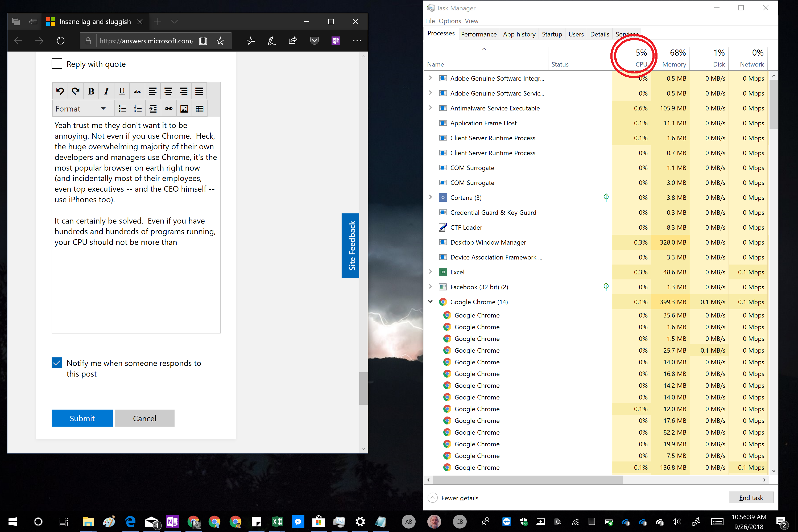Image resolution: width=798 pixels, height=532 pixels.
Task: Open the File menu in Task Manager
Action: pos(430,21)
